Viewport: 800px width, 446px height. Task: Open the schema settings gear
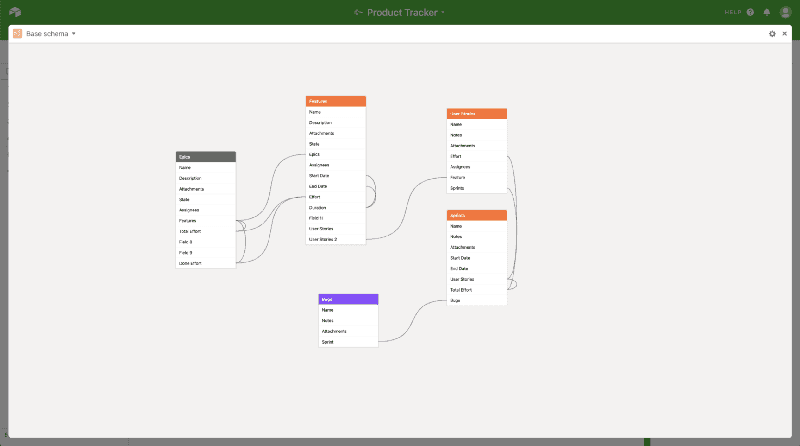click(x=772, y=33)
